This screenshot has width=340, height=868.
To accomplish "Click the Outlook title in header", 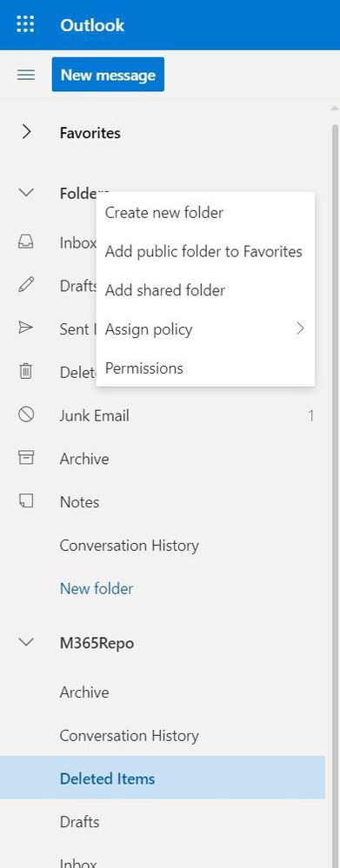I will pos(92,25).
